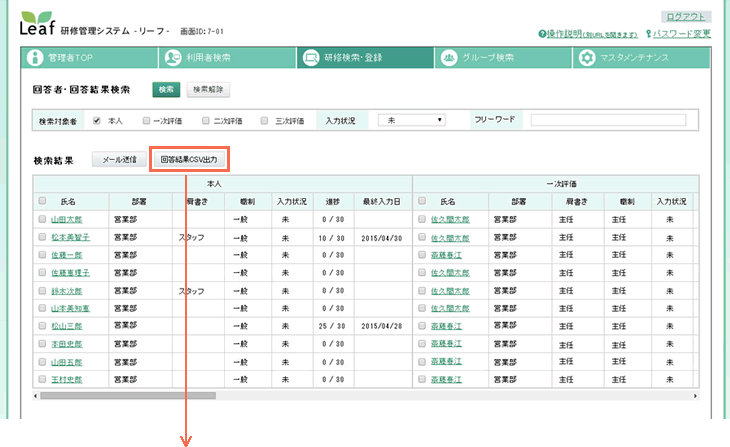Check the checkbox beside 松山三郎
730x447 pixels.
click(42, 325)
